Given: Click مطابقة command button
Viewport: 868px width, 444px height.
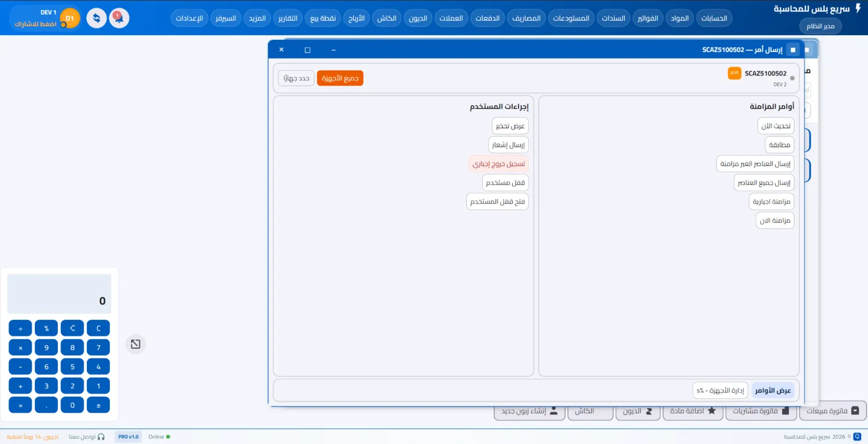Looking at the screenshot, I should point(779,145).
